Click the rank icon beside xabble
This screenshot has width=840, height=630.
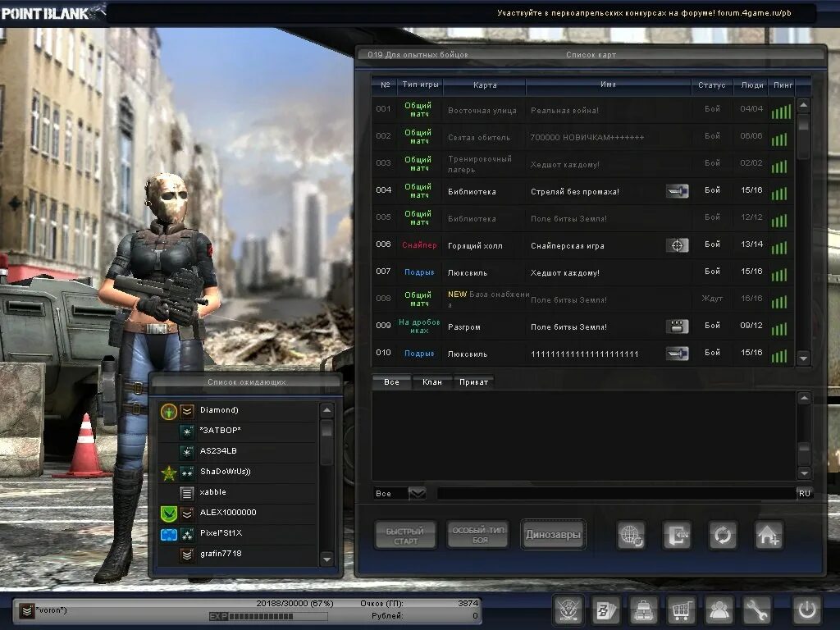tap(187, 493)
